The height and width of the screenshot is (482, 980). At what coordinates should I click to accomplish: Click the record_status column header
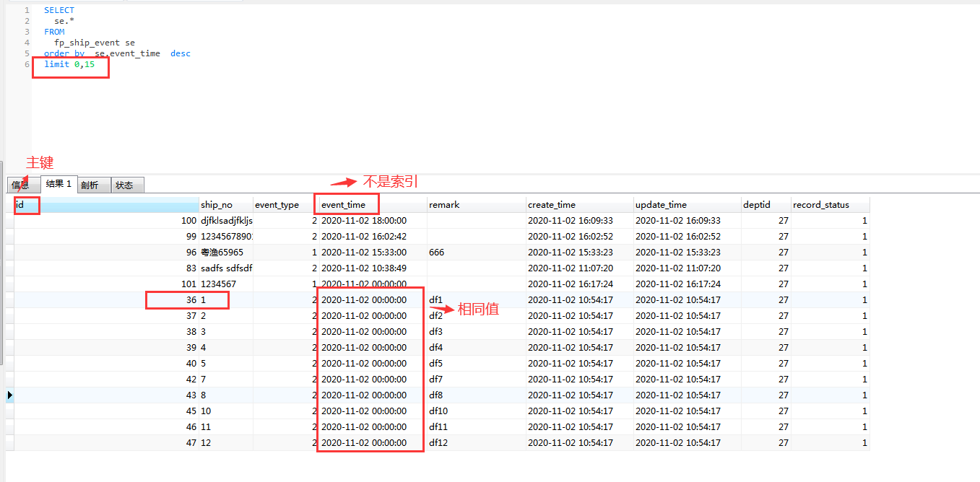tap(831, 205)
